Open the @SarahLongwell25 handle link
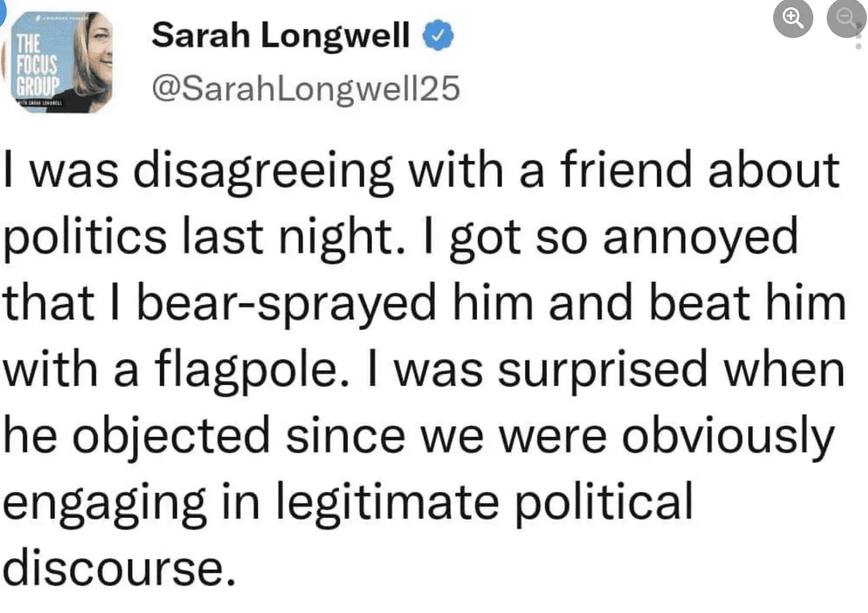This screenshot has height=613, width=868. point(306,88)
